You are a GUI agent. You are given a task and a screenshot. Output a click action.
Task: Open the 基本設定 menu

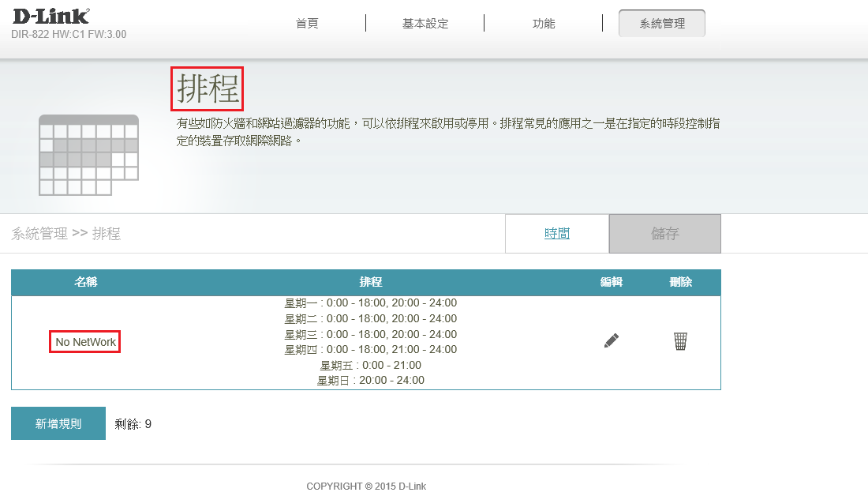pyautogui.click(x=425, y=24)
